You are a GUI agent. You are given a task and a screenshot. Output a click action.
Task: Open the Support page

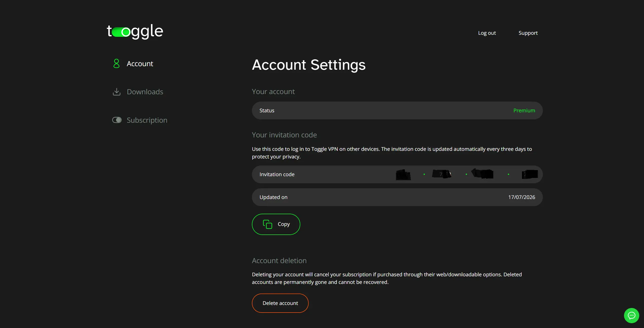click(528, 33)
